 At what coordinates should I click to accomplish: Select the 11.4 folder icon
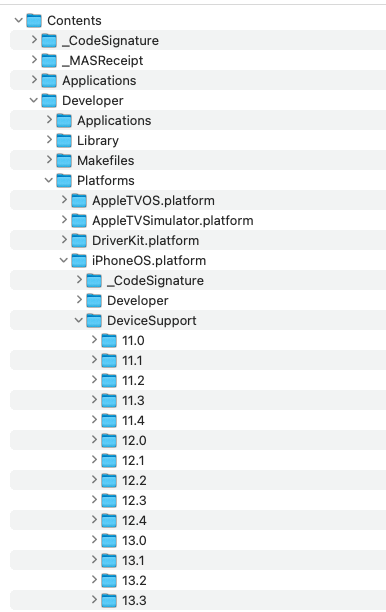coord(109,421)
